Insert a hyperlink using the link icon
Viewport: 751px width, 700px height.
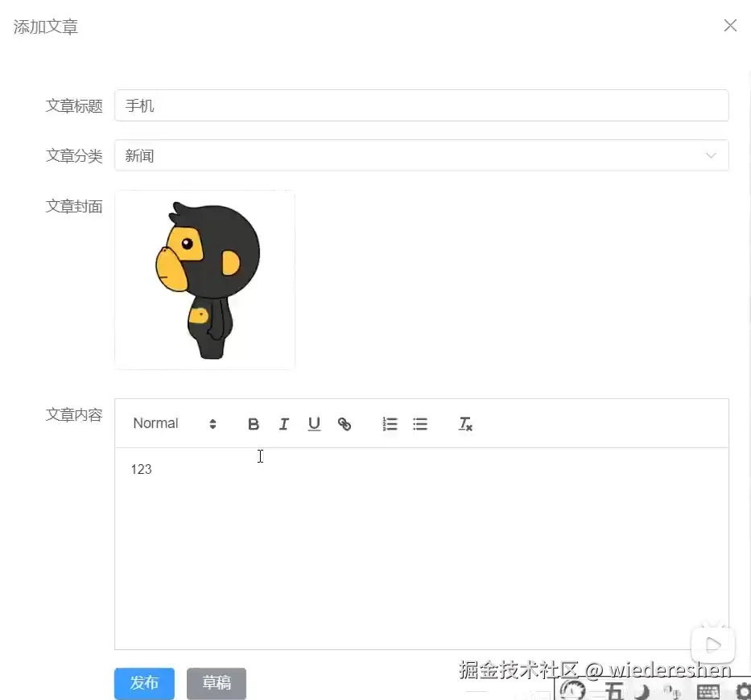click(345, 423)
